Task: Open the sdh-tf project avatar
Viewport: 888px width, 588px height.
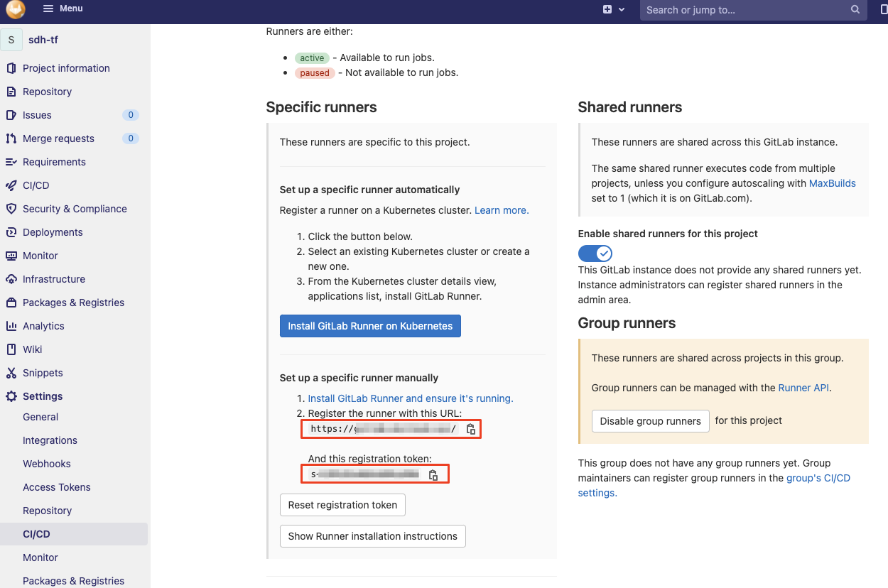Action: pyautogui.click(x=11, y=40)
